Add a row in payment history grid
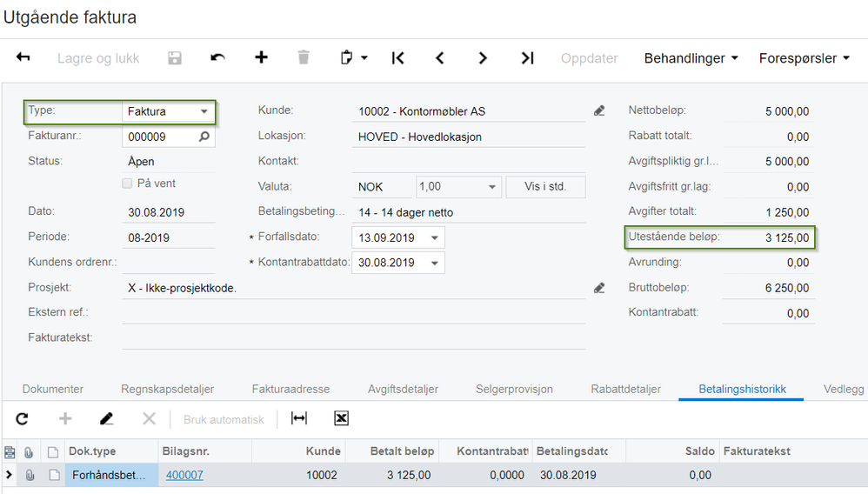This screenshot has height=494, width=868. [x=65, y=418]
